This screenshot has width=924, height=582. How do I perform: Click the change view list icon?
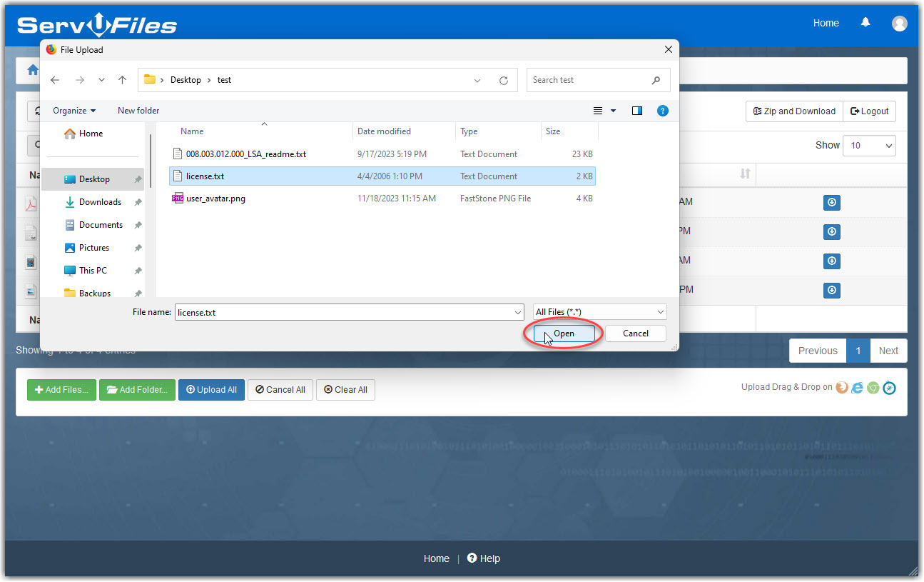click(598, 111)
